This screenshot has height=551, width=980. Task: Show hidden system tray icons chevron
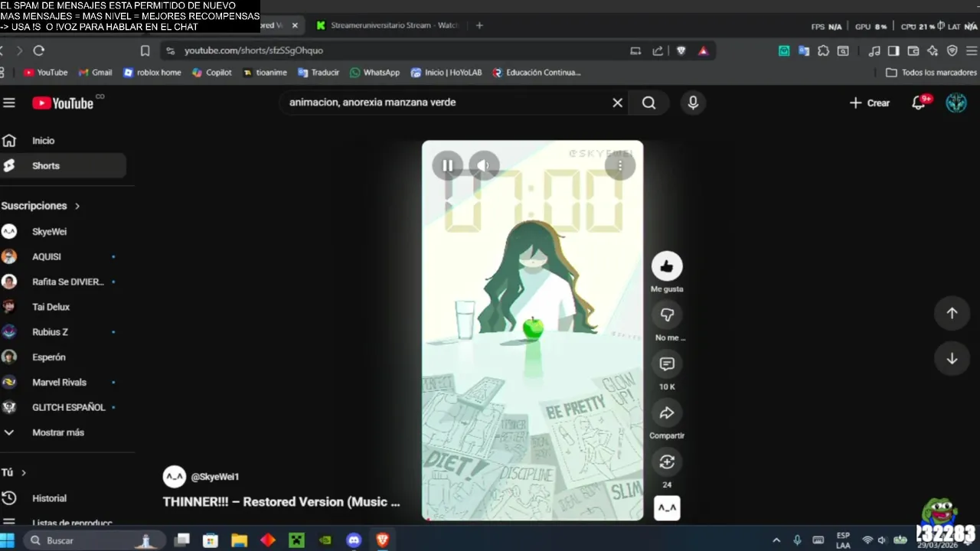pyautogui.click(x=776, y=540)
